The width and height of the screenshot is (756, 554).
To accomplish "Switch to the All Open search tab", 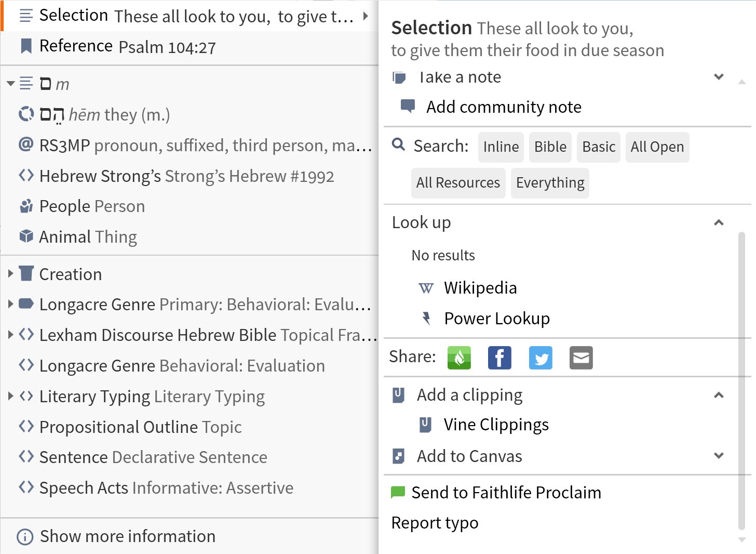I will (x=657, y=147).
